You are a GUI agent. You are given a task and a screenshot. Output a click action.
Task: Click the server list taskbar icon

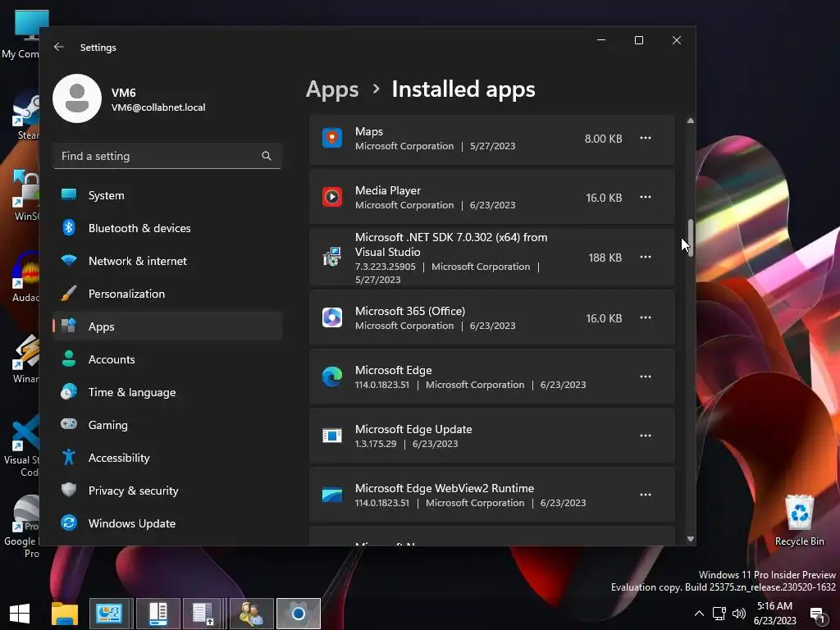tap(203, 614)
